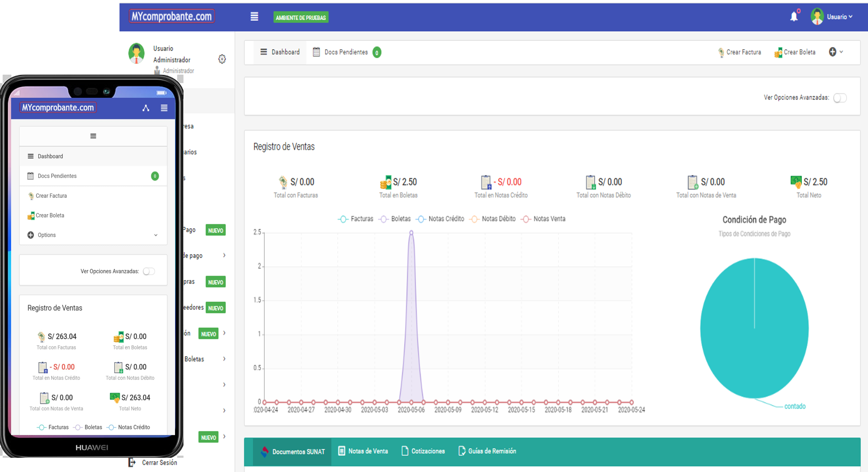The width and height of the screenshot is (868, 472).
Task: Click Crear Boleta in the phone menu
Action: click(93, 215)
